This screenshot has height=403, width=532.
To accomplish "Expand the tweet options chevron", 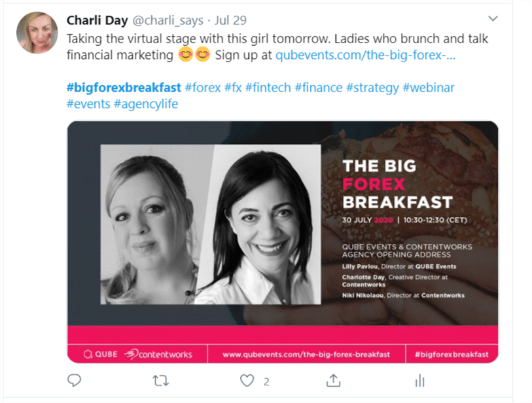I will (493, 19).
